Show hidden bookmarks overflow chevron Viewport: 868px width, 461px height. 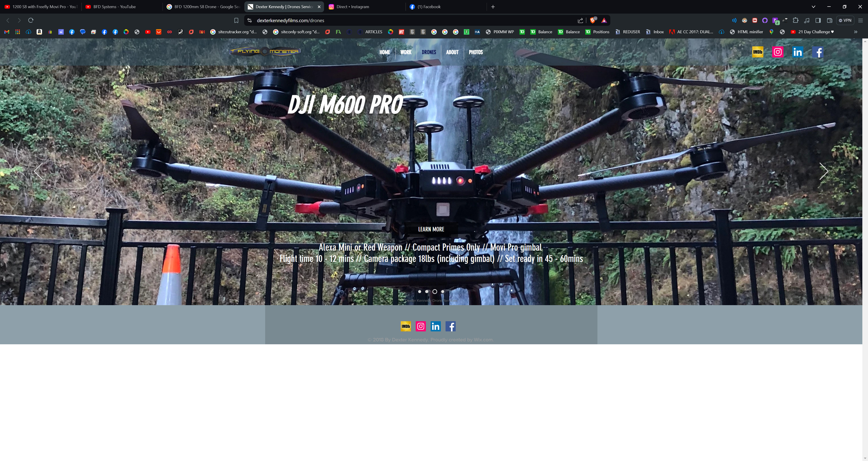point(856,32)
